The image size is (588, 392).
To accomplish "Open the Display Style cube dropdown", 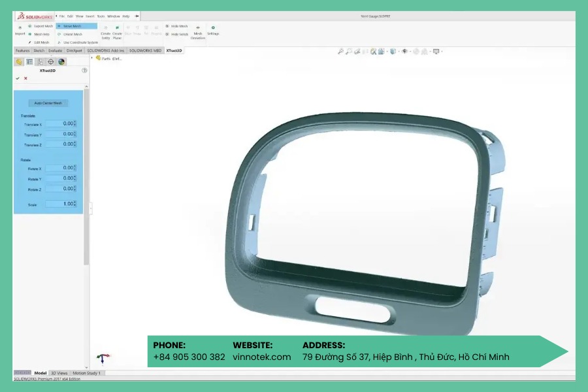I will coord(393,52).
